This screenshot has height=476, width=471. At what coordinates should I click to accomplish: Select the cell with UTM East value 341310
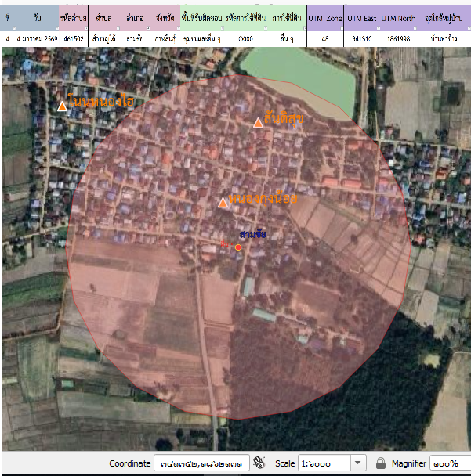click(362, 38)
